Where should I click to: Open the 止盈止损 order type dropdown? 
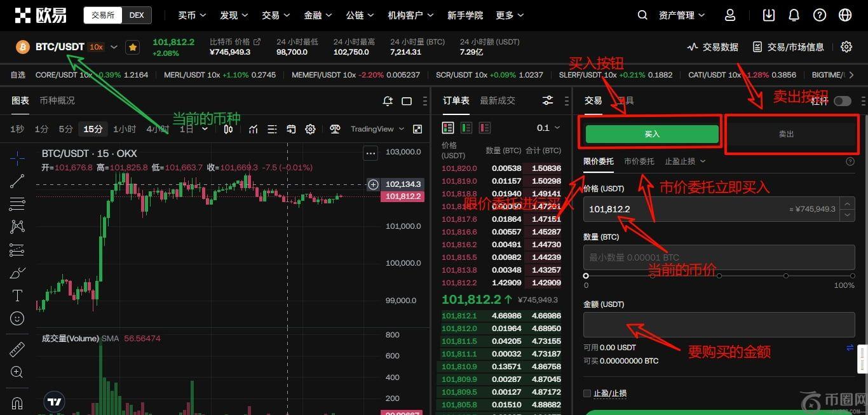tap(685, 161)
